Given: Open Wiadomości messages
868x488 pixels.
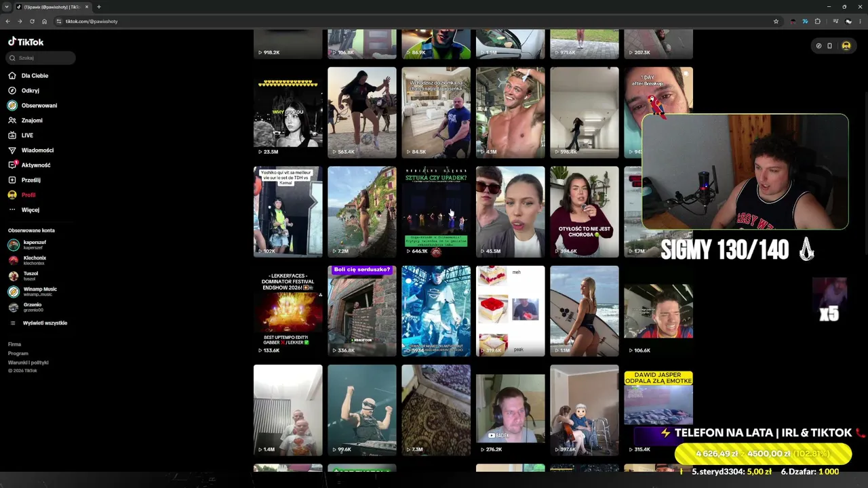Looking at the screenshot, I should pyautogui.click(x=31, y=150).
